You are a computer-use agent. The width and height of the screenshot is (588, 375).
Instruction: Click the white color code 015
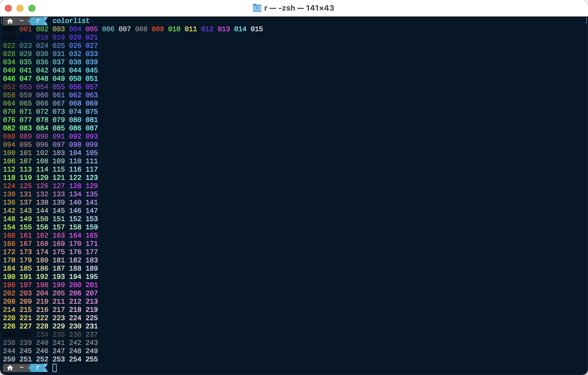click(x=257, y=29)
